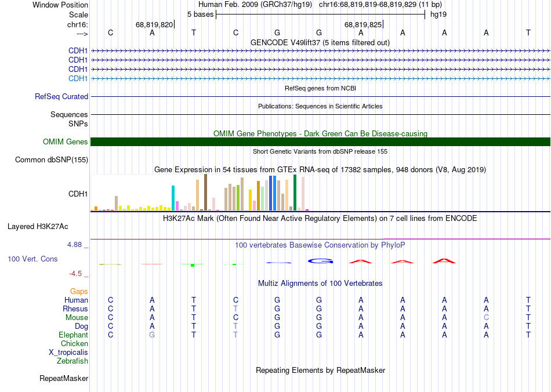The image size is (551, 392).
Task: Select the Common dbSNP(155) track label
Action: tap(52, 160)
